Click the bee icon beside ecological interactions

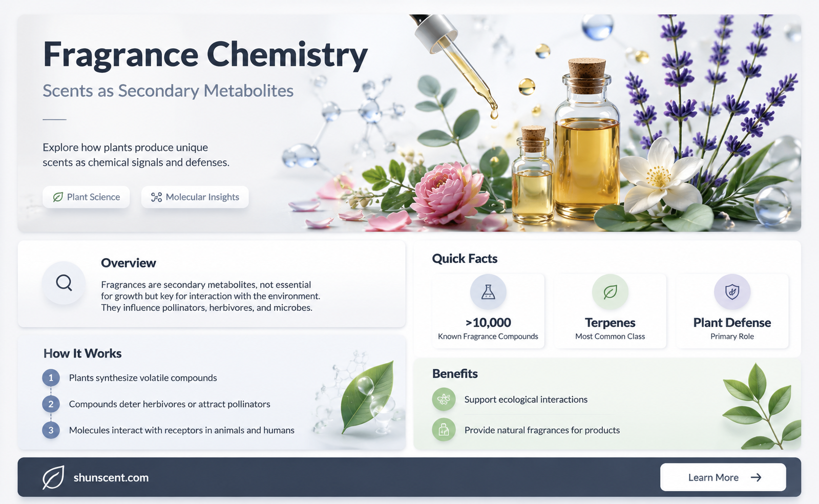point(444,399)
